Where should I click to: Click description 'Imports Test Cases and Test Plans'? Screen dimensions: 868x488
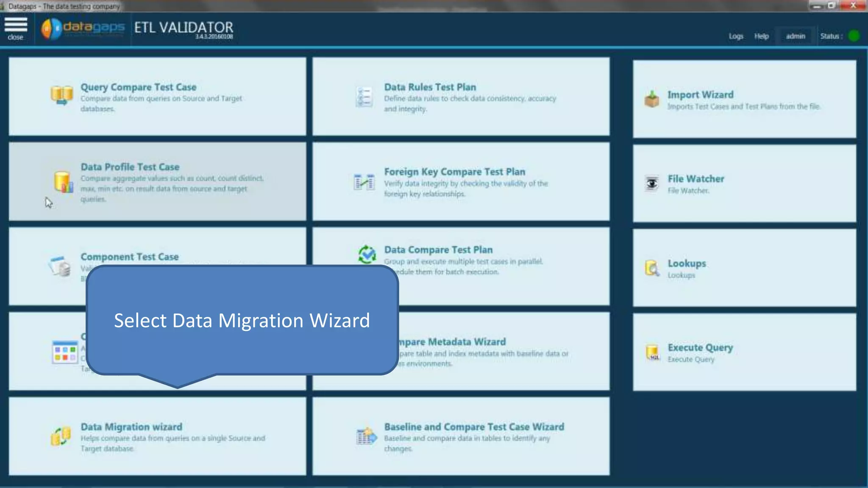pyautogui.click(x=744, y=106)
